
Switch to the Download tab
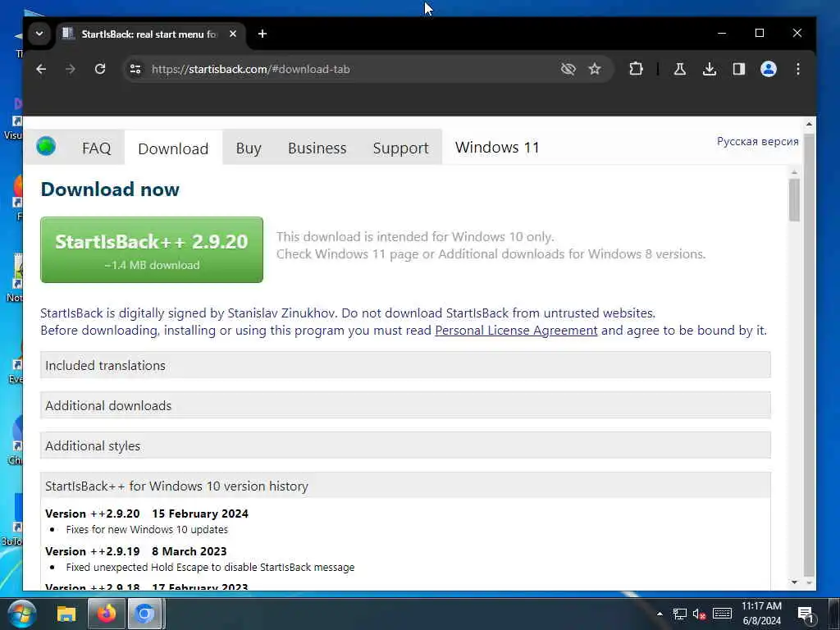173,148
